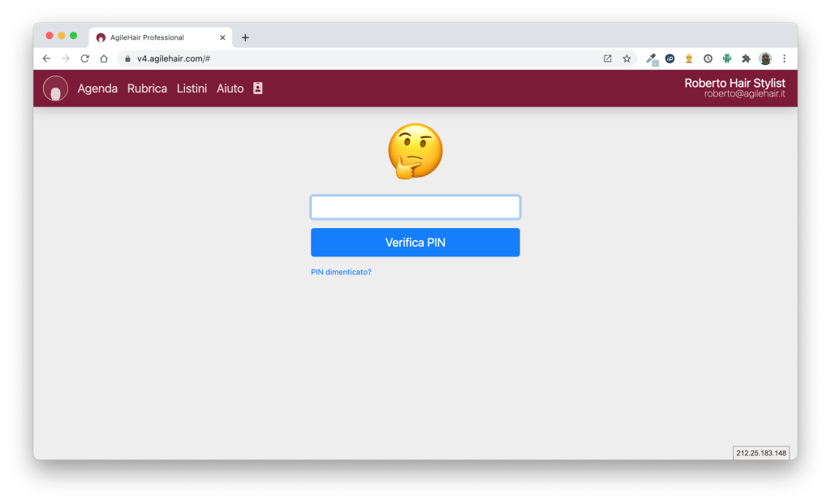
Task: Click the browser back arrow
Action: [46, 58]
